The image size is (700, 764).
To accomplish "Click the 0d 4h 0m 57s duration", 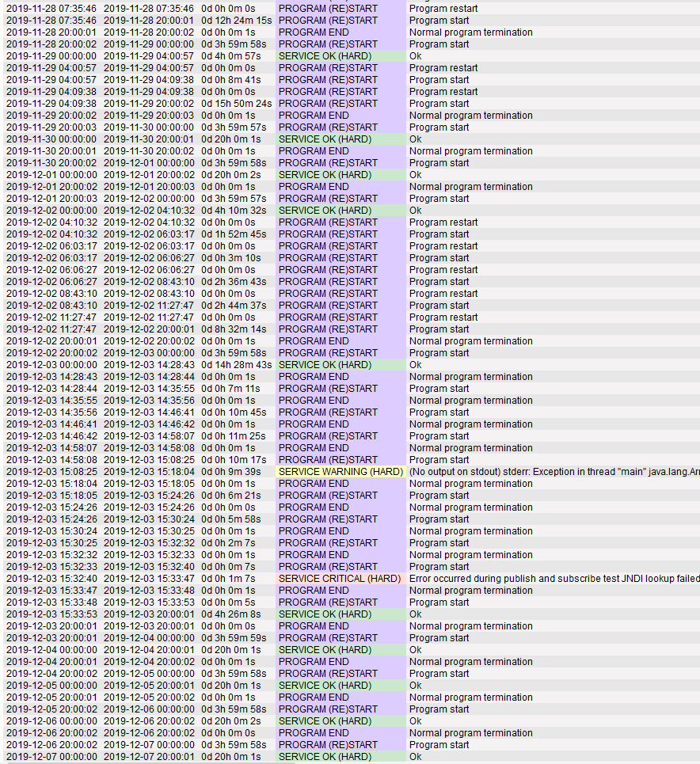I will tap(231, 56).
